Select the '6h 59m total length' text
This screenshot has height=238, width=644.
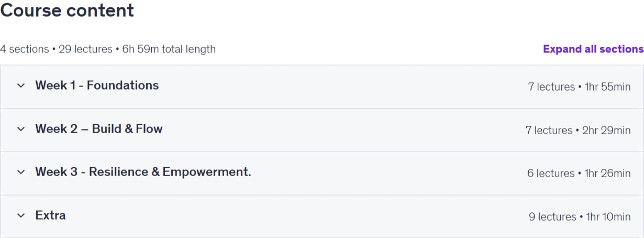pyautogui.click(x=169, y=49)
